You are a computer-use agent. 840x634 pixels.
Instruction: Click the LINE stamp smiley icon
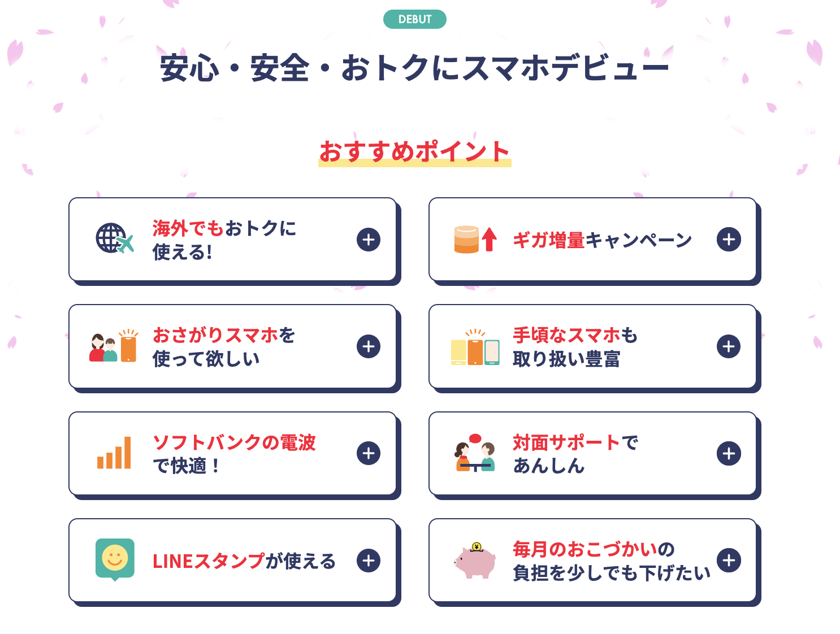[115, 559]
